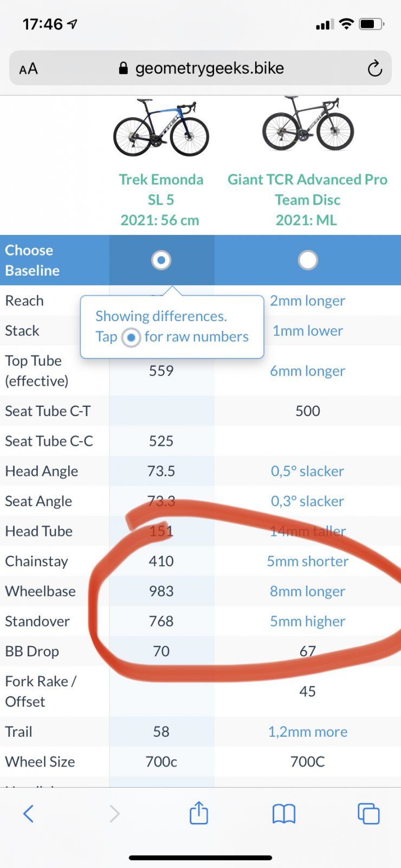
Task: Tap the Safari reload page icon
Action: [x=374, y=68]
